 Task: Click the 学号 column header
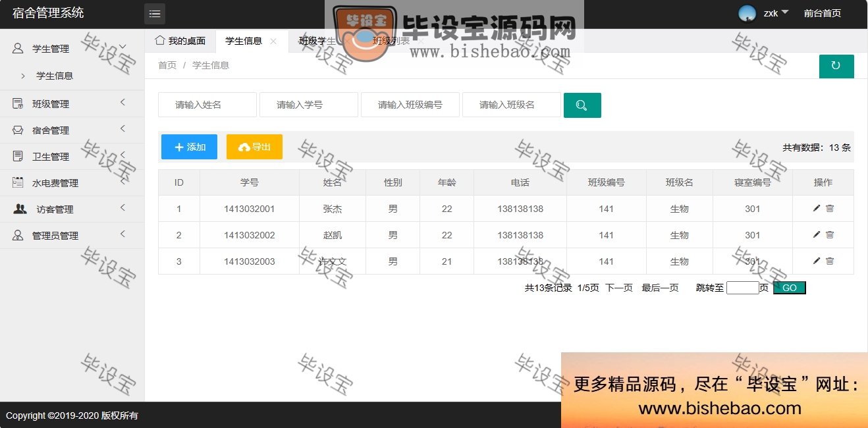[250, 182]
